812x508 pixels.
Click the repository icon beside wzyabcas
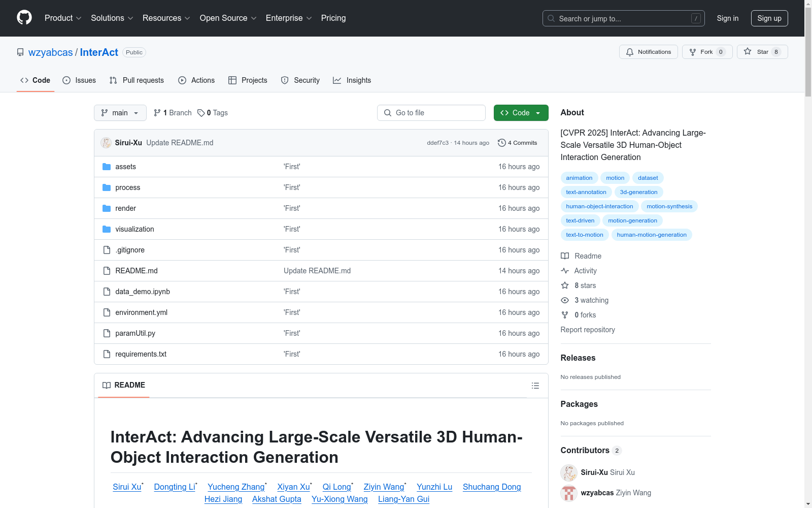click(x=20, y=52)
